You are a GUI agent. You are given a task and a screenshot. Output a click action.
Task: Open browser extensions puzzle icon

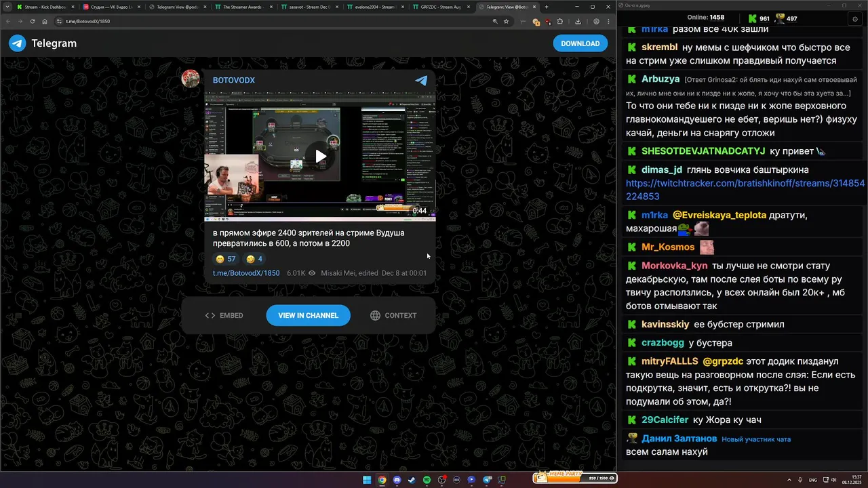(x=560, y=21)
